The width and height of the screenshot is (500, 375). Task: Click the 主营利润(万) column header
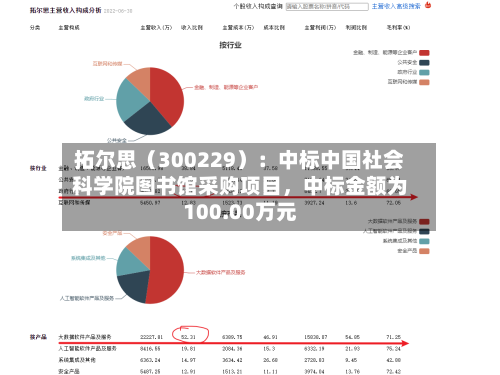(320, 28)
